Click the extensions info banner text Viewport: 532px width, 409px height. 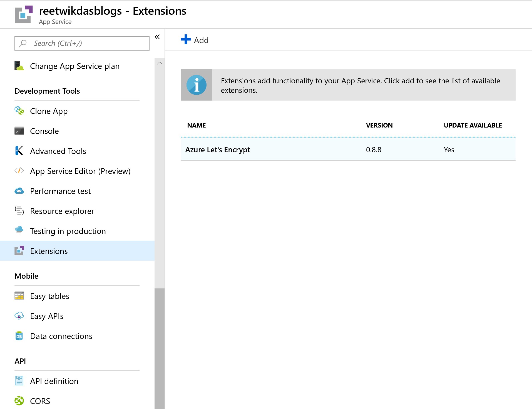coord(361,85)
